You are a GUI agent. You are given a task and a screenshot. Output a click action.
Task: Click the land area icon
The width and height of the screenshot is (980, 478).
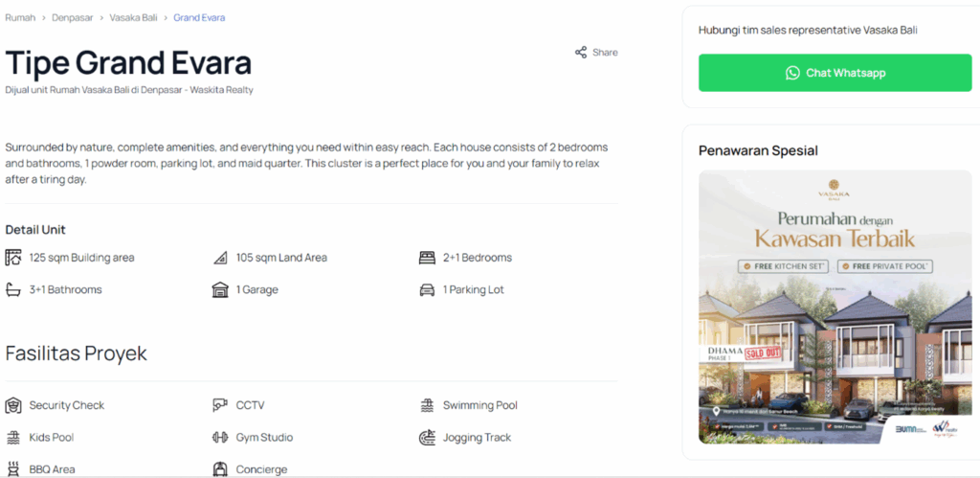tap(220, 258)
